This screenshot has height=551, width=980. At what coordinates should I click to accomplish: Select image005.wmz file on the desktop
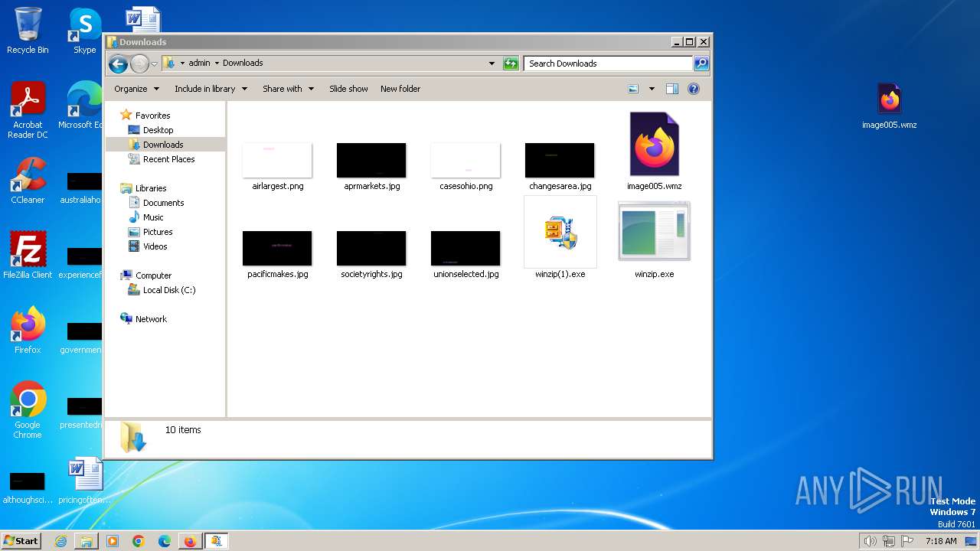[889, 106]
